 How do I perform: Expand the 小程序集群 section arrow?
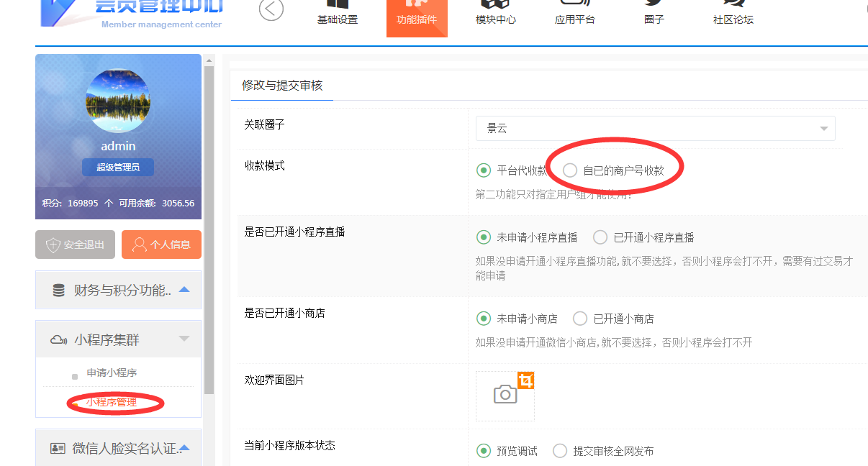(184, 339)
